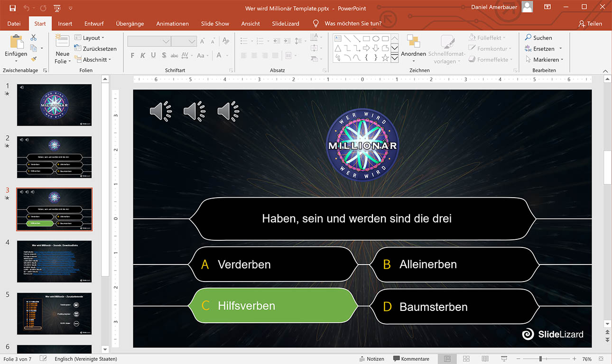
Task: Click the Teilen share button
Action: click(x=590, y=24)
